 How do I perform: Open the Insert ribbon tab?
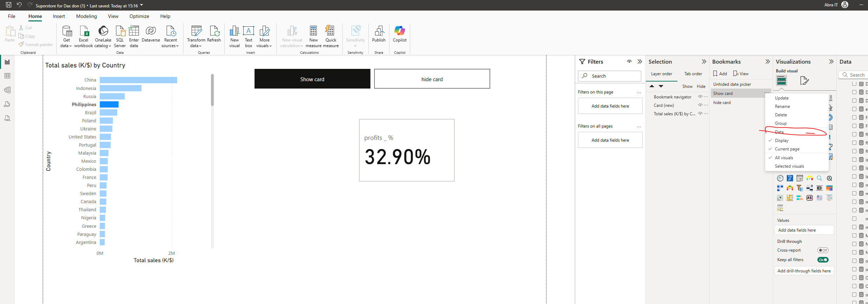pos(59,16)
